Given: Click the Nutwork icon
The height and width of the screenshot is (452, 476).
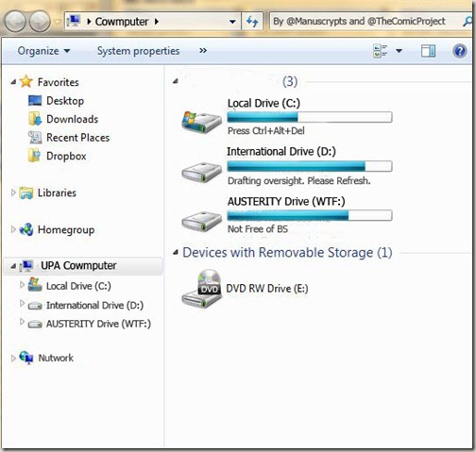Looking at the screenshot, I should click(x=26, y=358).
